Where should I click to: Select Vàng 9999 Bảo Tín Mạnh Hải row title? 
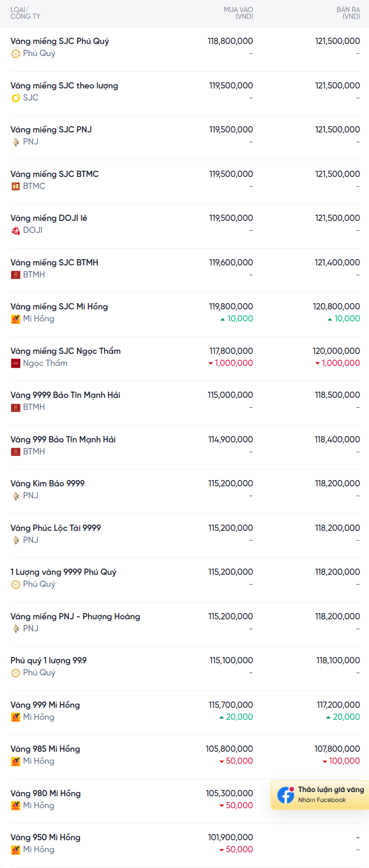point(65,395)
